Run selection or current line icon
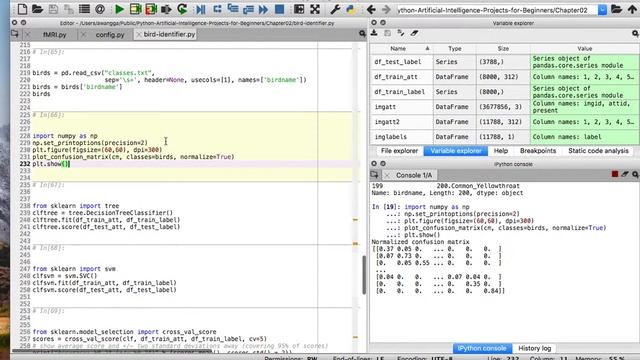 coord(166,9)
